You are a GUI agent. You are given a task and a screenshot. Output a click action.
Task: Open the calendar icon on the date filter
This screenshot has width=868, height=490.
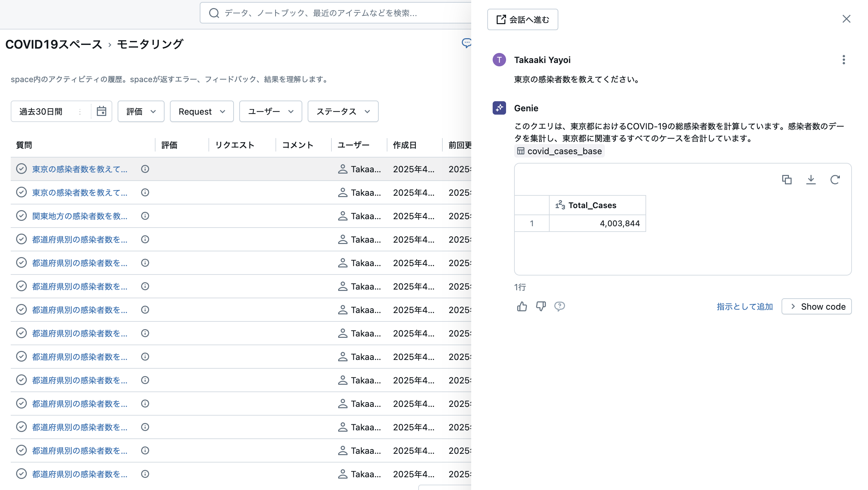point(102,111)
